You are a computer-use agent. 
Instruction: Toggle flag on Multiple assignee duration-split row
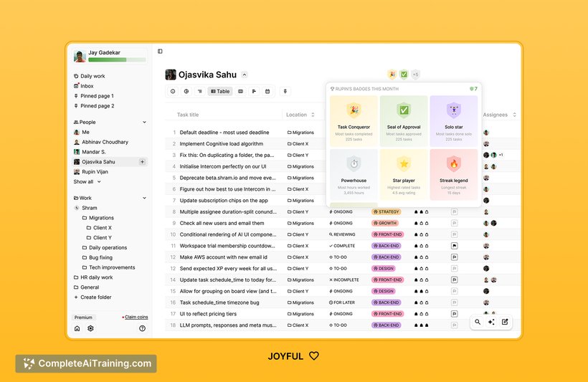coord(454,212)
